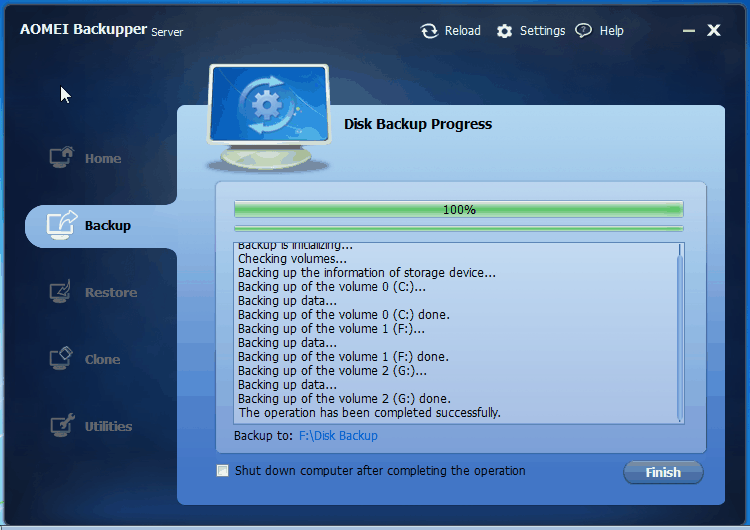The height and width of the screenshot is (530, 750).
Task: Click the Home sidebar icon
Action: 62,157
